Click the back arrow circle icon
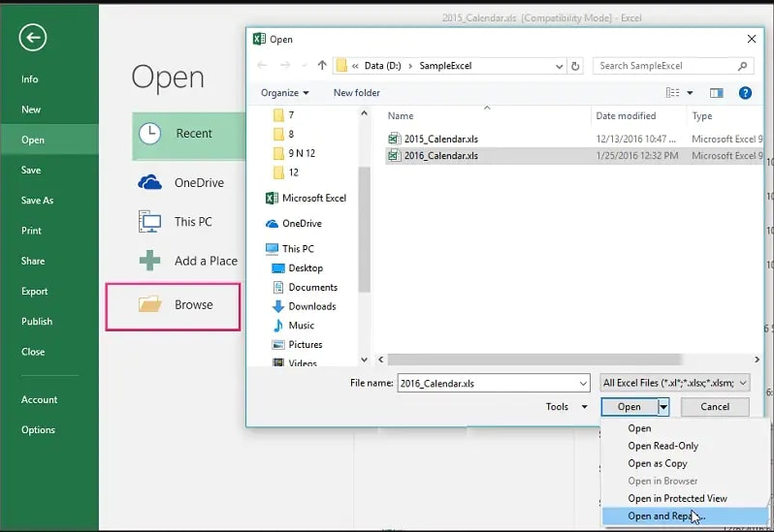Image resolution: width=774 pixels, height=532 pixels. pos(33,38)
